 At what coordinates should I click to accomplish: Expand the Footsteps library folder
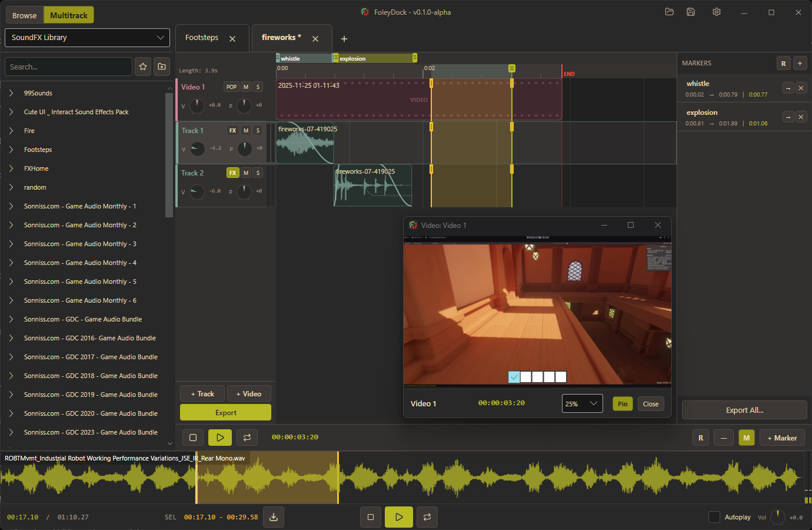[x=11, y=150]
